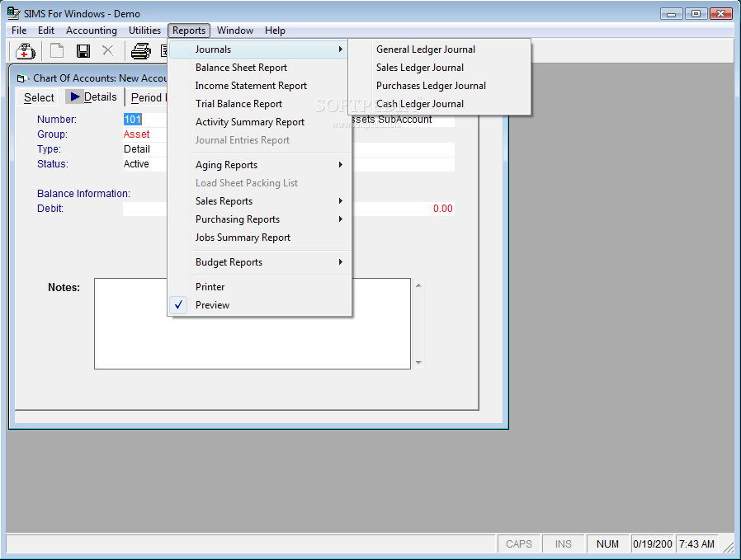Click the NUM status bar indicator
This screenshot has height=560, width=741.
click(607, 544)
